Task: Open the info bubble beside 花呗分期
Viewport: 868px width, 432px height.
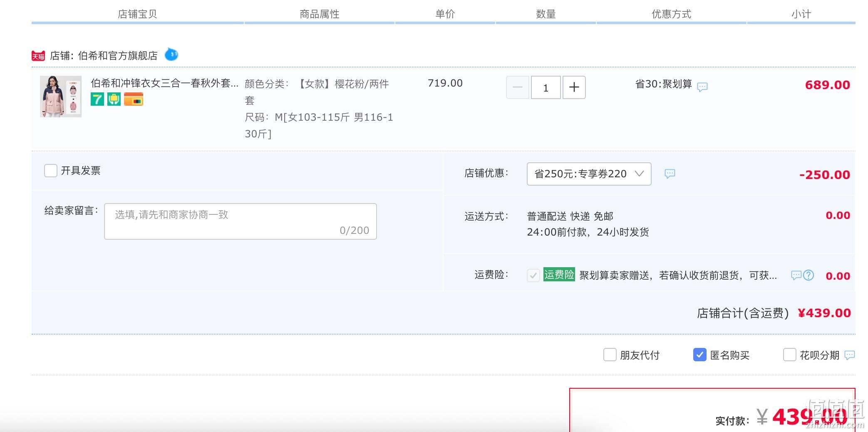Action: [x=850, y=355]
